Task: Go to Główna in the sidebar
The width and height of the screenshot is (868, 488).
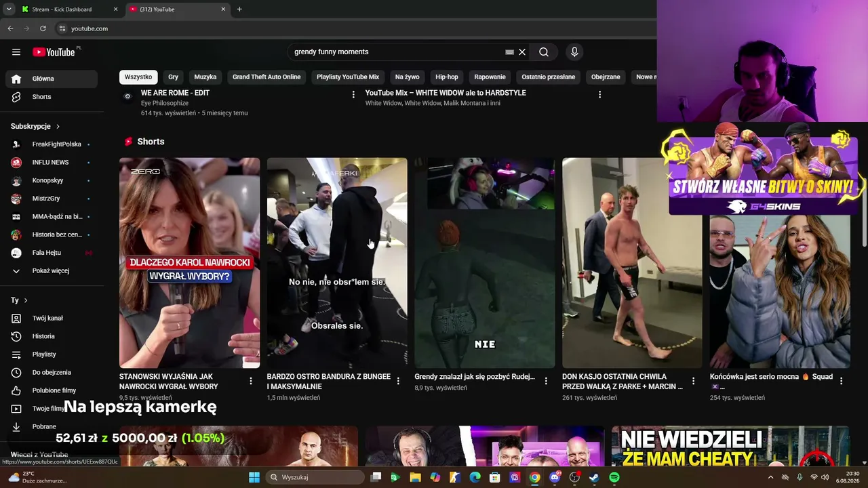Action: 52,79
